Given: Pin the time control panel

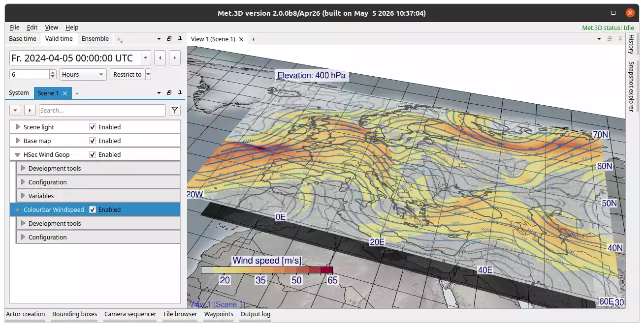Looking at the screenshot, I should [x=180, y=39].
